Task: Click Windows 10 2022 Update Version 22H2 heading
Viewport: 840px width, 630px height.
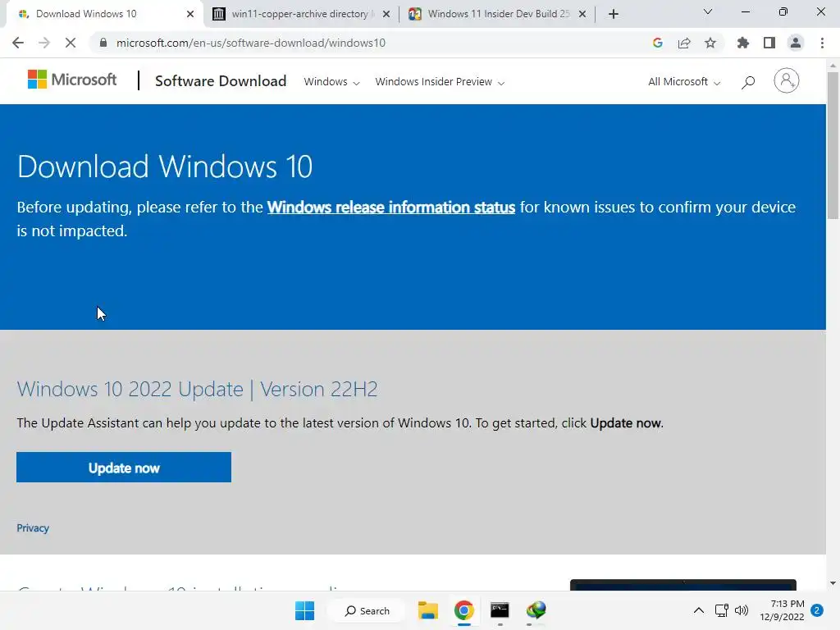Action: click(197, 389)
